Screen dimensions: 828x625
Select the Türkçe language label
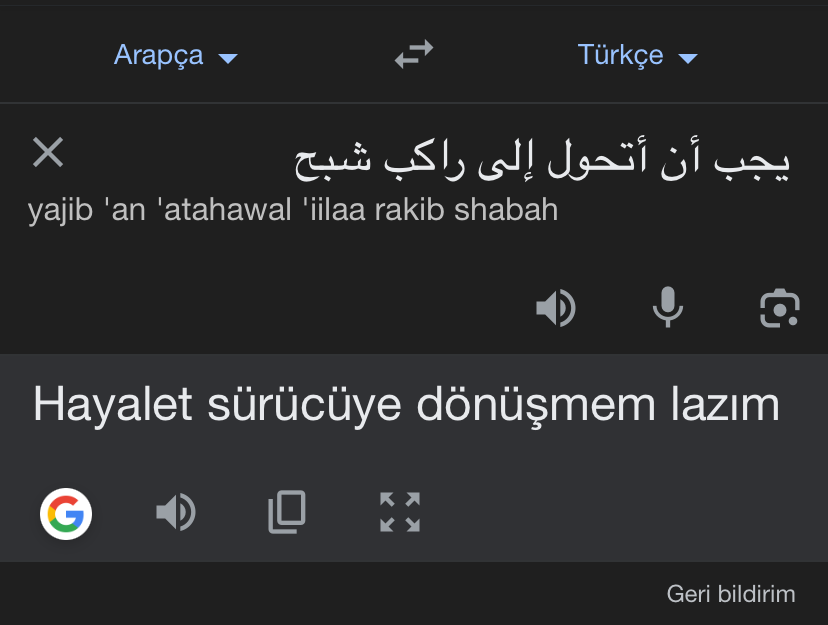click(620, 55)
